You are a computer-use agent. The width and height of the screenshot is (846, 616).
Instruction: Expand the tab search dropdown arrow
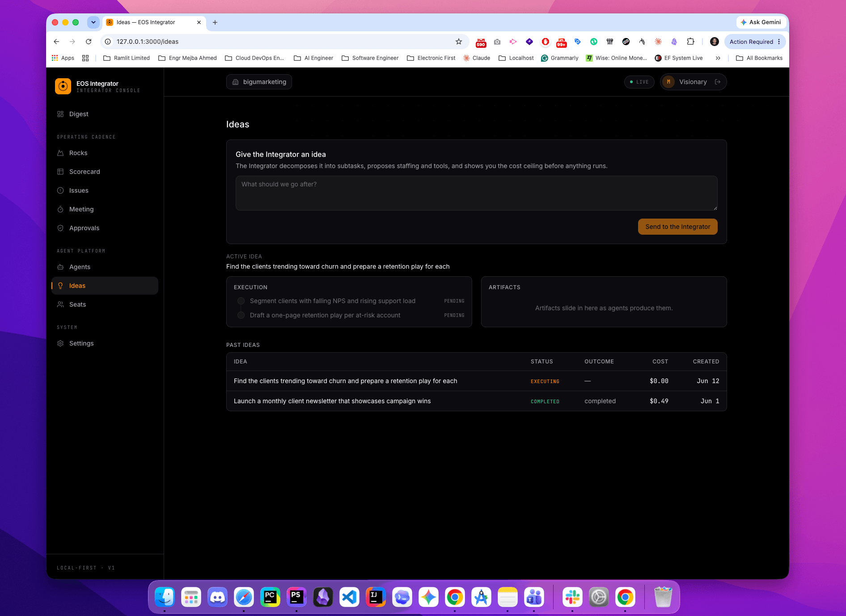93,22
